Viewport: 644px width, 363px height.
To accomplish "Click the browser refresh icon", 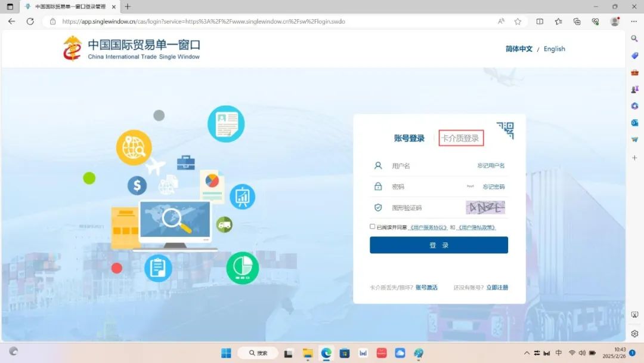I will 30,21.
